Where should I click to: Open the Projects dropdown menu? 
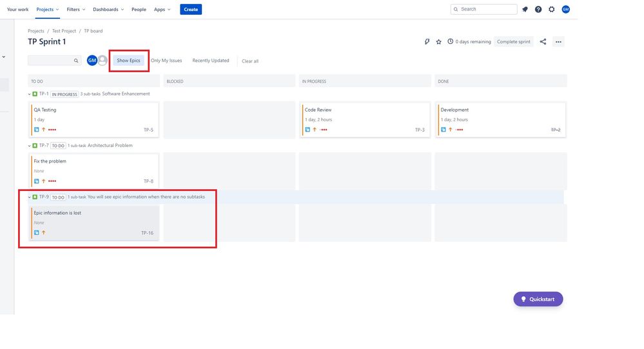point(48,9)
